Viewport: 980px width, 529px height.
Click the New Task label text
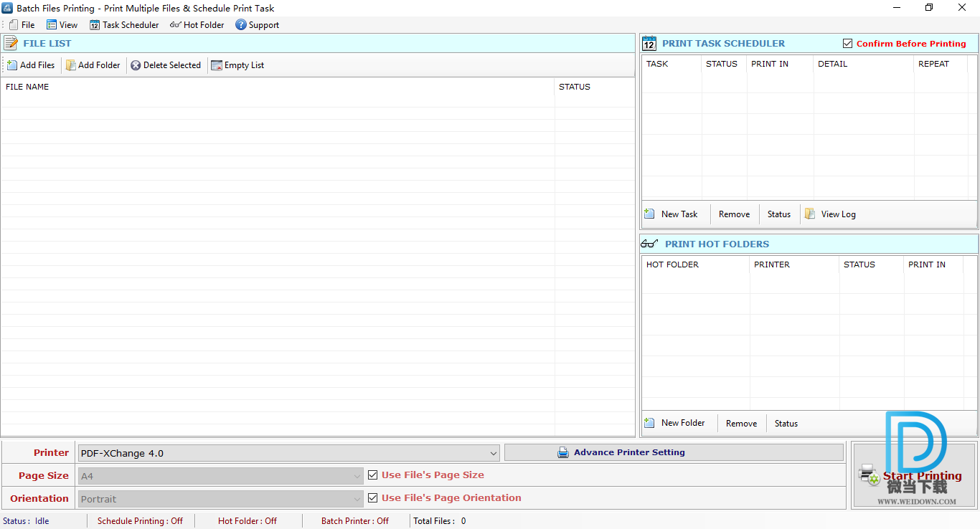point(679,214)
